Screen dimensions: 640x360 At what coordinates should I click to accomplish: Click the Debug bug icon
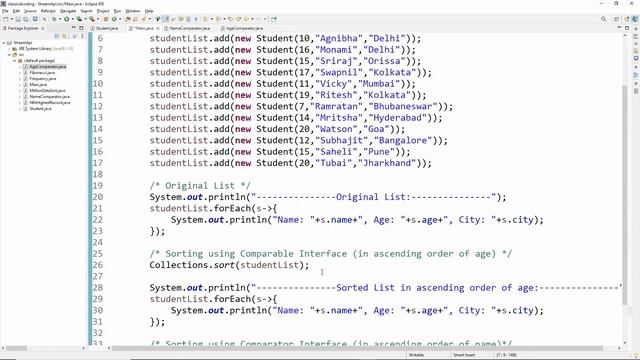(x=54, y=19)
